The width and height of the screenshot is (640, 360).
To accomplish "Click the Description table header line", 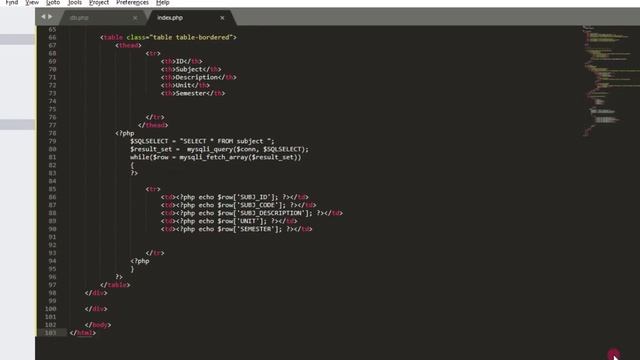I will click(x=198, y=77).
